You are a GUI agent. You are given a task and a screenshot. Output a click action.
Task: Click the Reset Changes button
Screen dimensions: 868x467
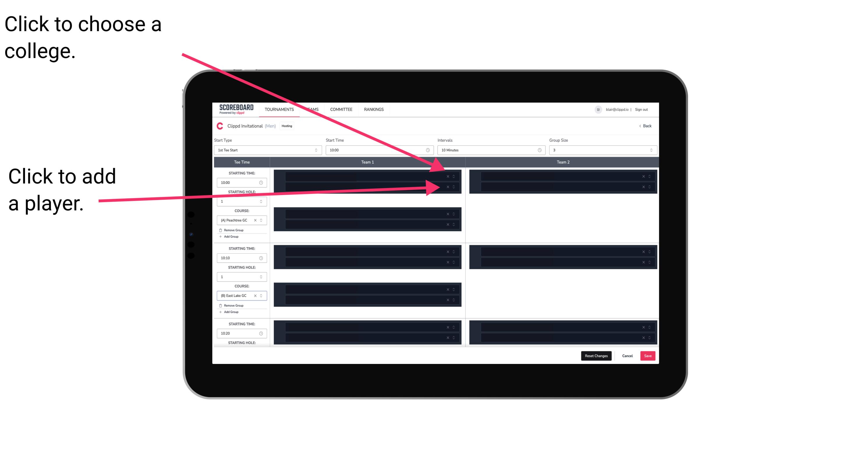click(x=596, y=355)
